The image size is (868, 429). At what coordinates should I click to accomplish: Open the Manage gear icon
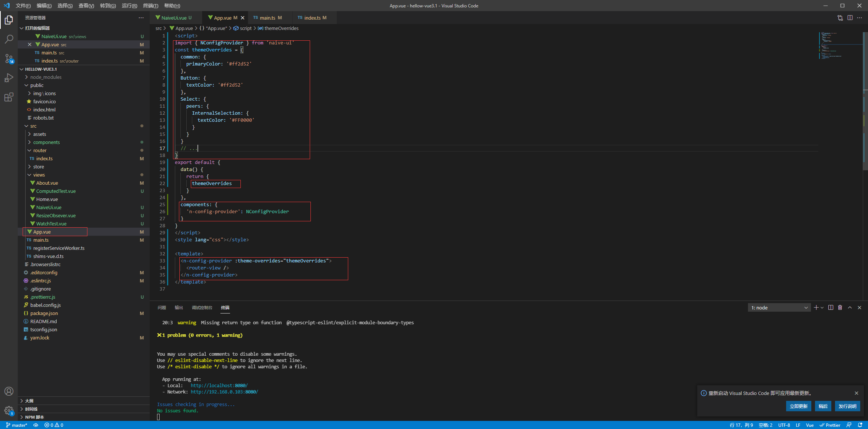point(9,410)
